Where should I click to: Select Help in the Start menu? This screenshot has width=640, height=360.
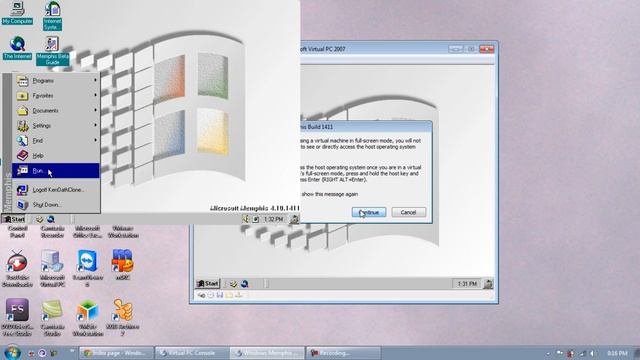56,156
